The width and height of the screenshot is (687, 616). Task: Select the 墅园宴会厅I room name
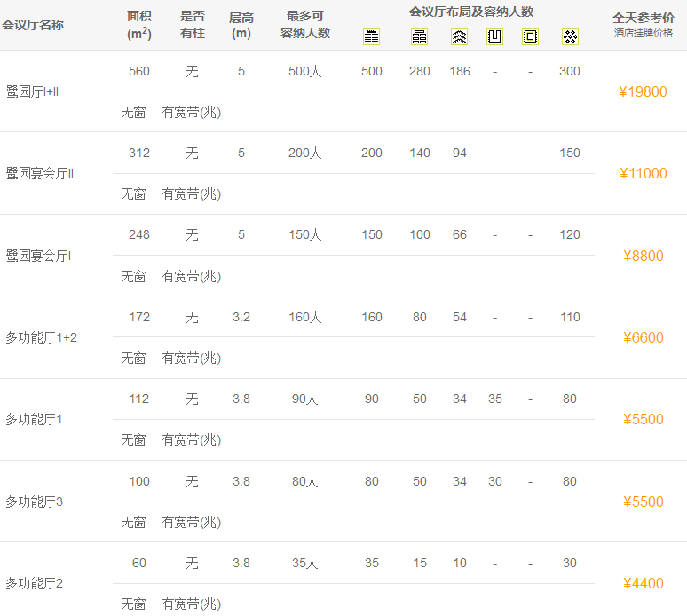[38, 256]
